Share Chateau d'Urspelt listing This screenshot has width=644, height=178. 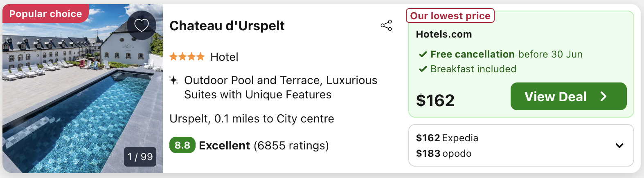386,25
